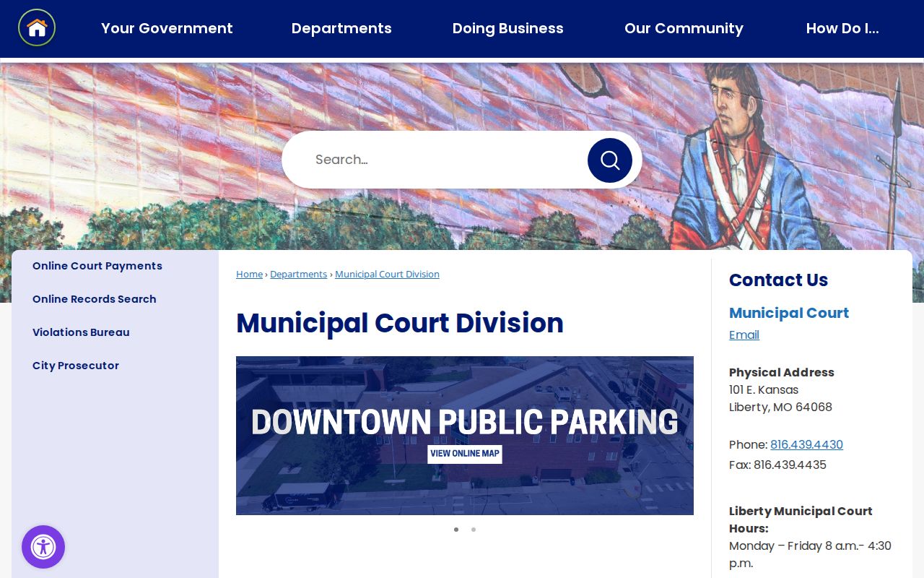
Task: Follow Departments breadcrumb link
Action: click(x=299, y=275)
